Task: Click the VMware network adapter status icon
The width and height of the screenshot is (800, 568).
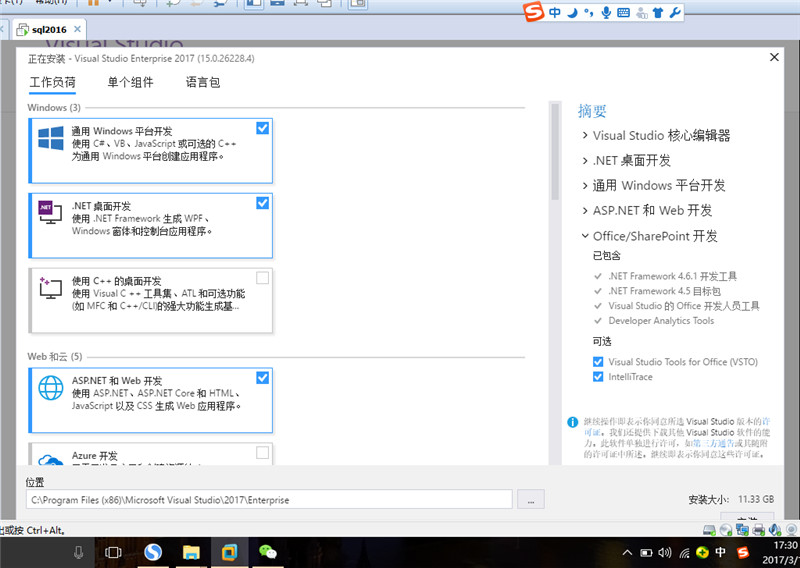Action: point(742,530)
